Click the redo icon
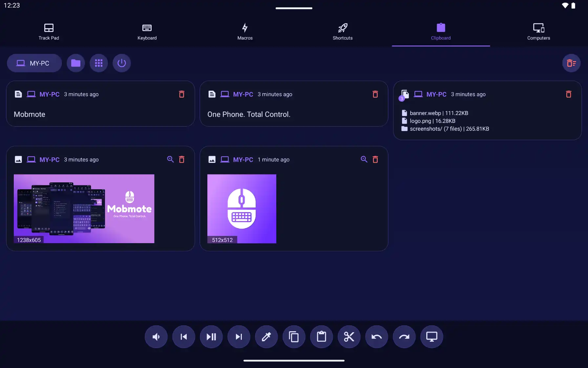Image resolution: width=588 pixels, height=368 pixels. tap(404, 337)
